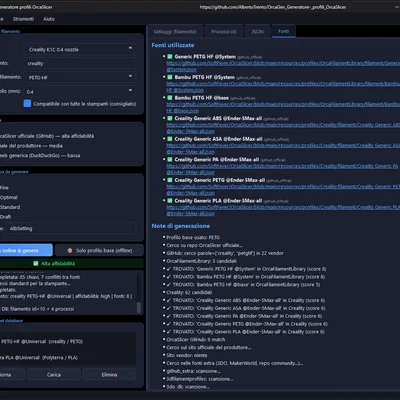Screen dimensions: 400x400
Task: Click the green check icon beside Generic PETG HF @System
Action: [x=170, y=57]
